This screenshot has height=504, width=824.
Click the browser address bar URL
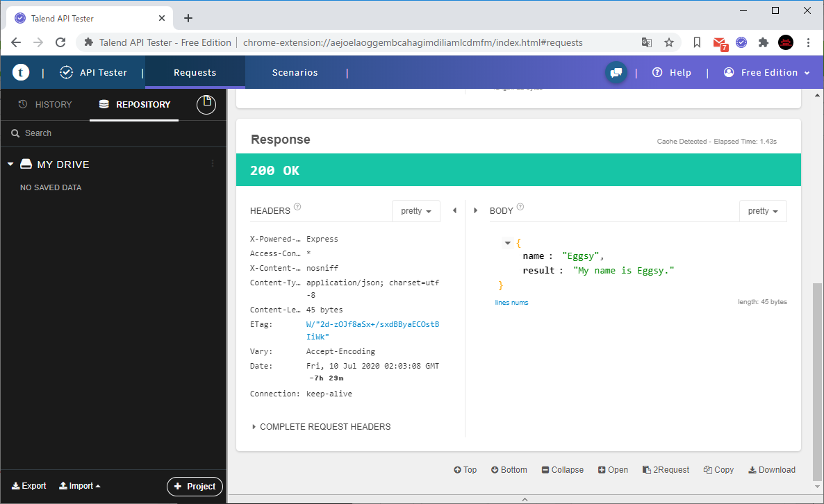click(x=413, y=42)
